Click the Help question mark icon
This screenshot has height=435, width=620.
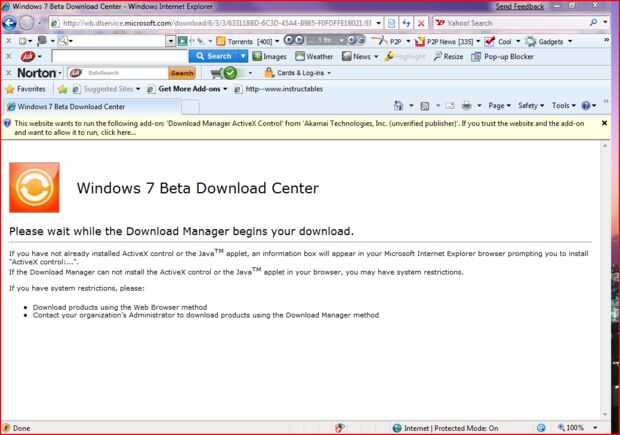[x=586, y=106]
